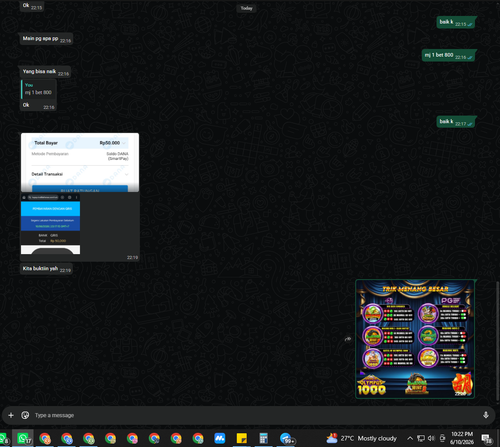Open the Windows notification center
Image resolution: width=500 pixels, height=447 pixels.
tap(487, 438)
